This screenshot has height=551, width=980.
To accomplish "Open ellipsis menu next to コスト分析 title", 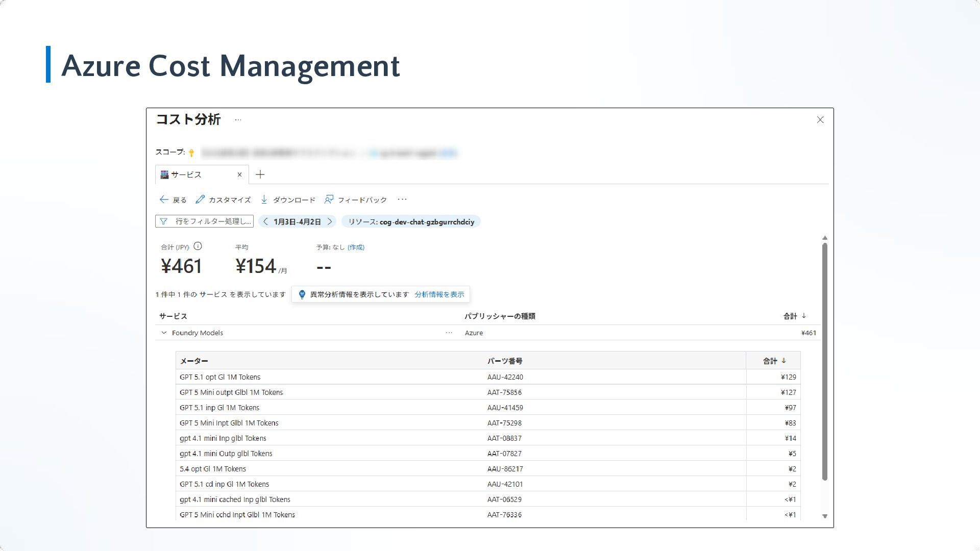I will point(238,120).
